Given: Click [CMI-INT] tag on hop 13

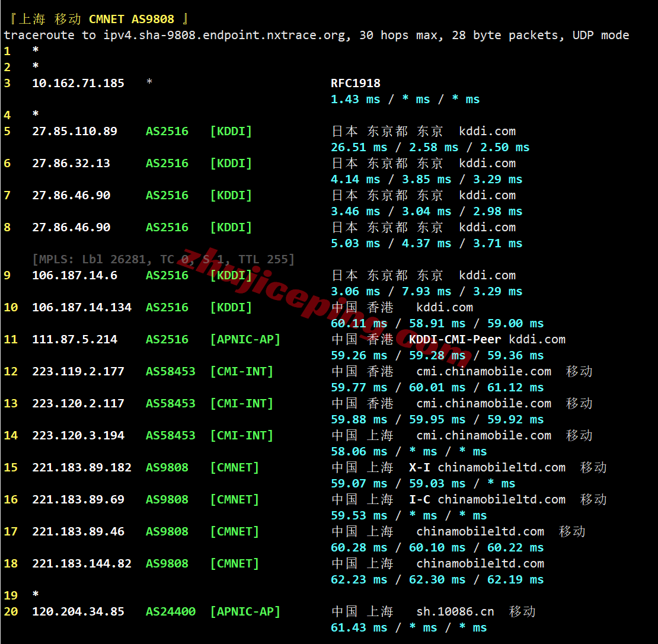Looking at the screenshot, I should 242,403.
